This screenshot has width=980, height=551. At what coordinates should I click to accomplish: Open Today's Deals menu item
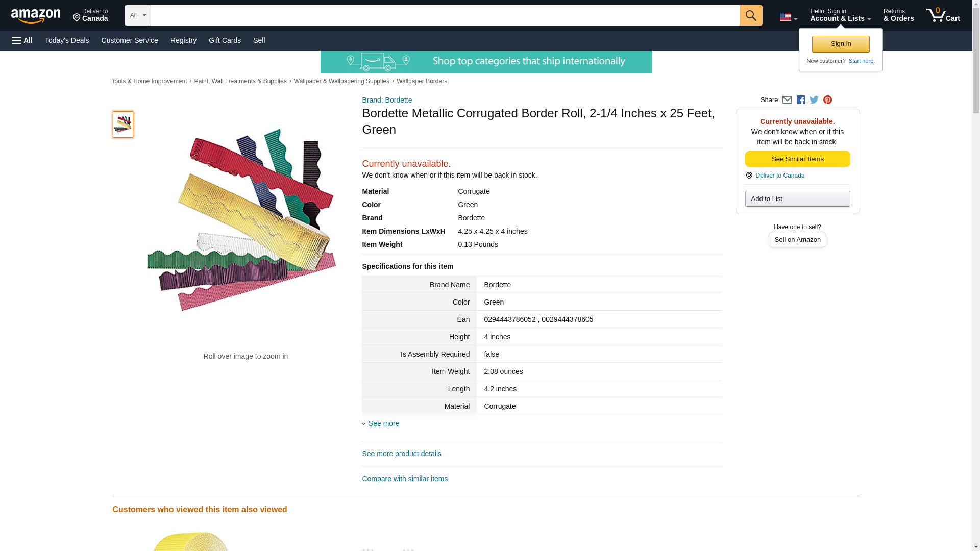(x=67, y=40)
